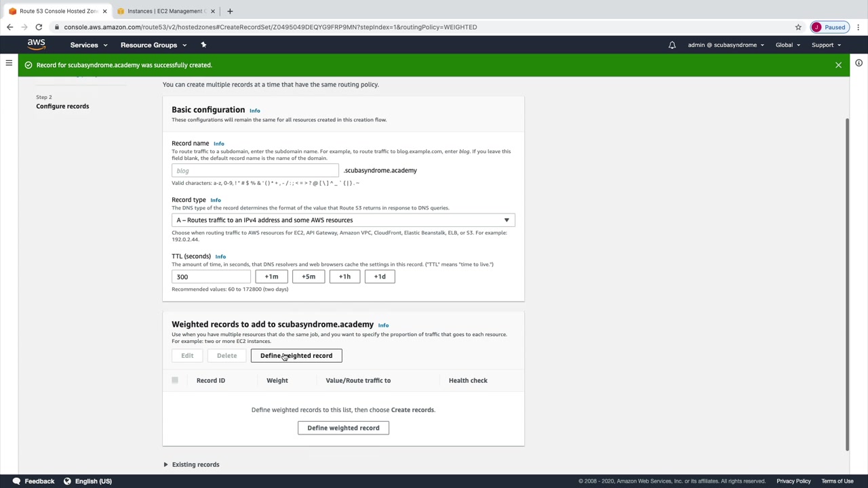
Task: Click the Health check column header
Action: click(x=468, y=380)
